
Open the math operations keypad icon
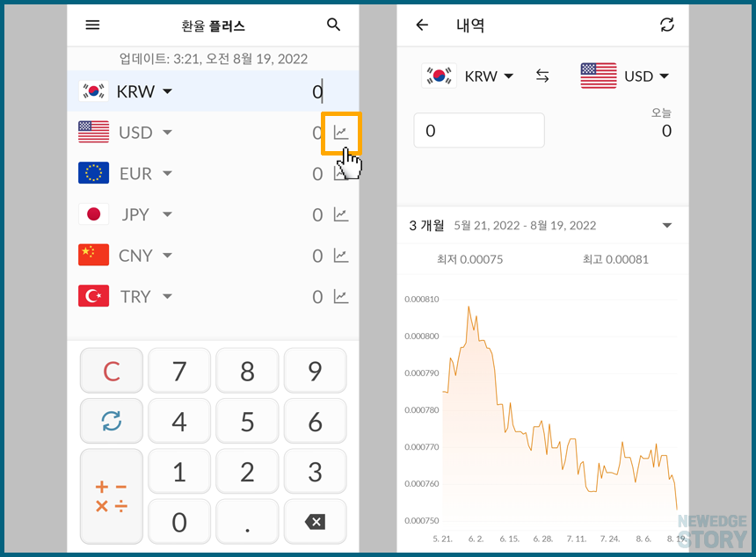tap(112, 496)
